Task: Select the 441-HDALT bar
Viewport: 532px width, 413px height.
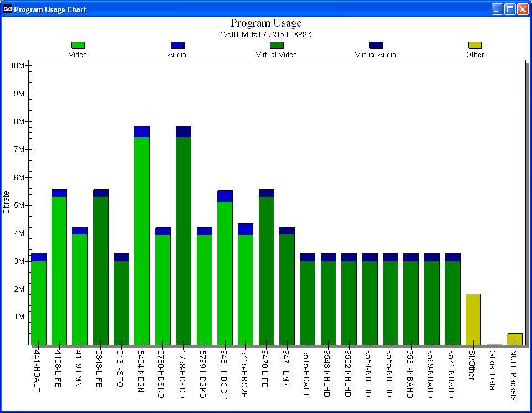Action: click(x=39, y=299)
